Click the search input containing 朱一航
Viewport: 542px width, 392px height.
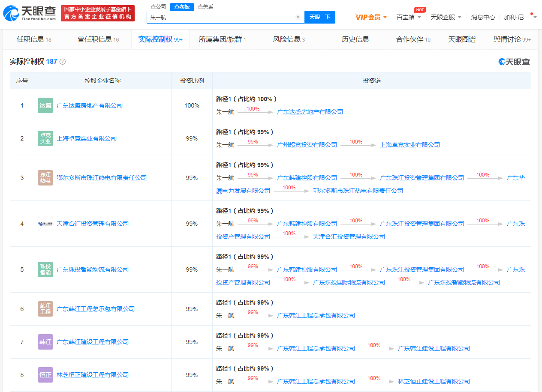tap(221, 17)
